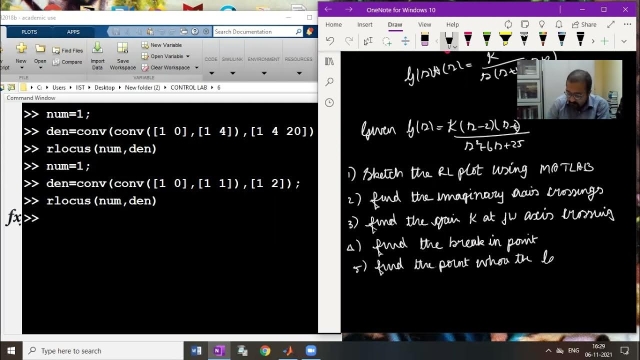Expand the OneNote ribbon chevron
640x360 pixels.
tap(624, 41)
